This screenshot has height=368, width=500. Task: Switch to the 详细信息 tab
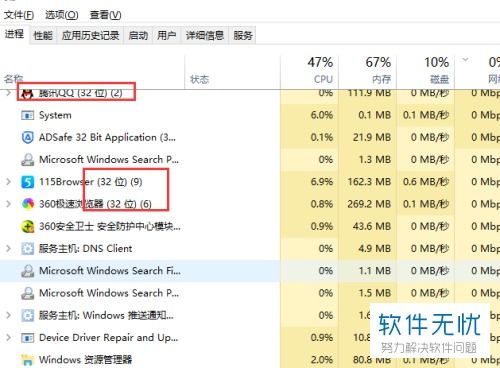pos(205,35)
